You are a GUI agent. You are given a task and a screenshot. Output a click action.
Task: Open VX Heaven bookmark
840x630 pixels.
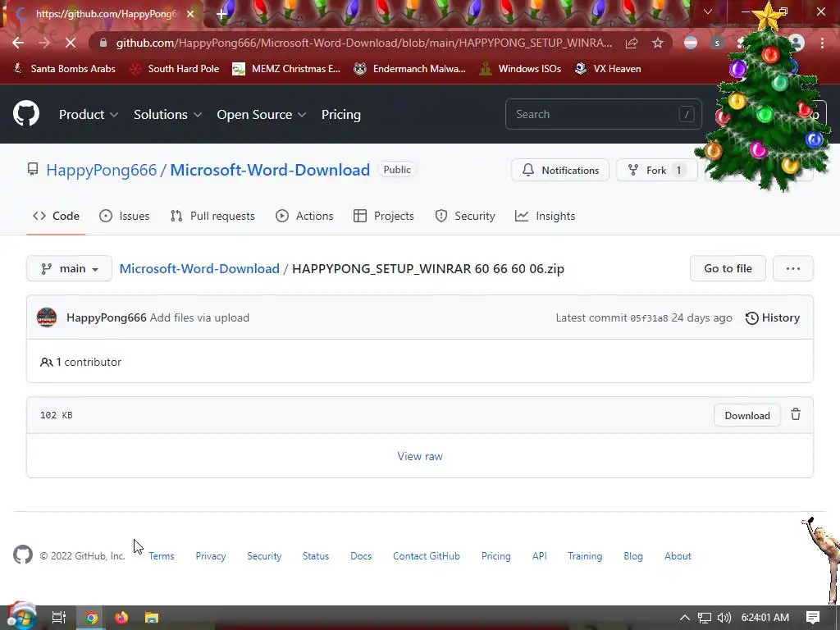pos(608,69)
